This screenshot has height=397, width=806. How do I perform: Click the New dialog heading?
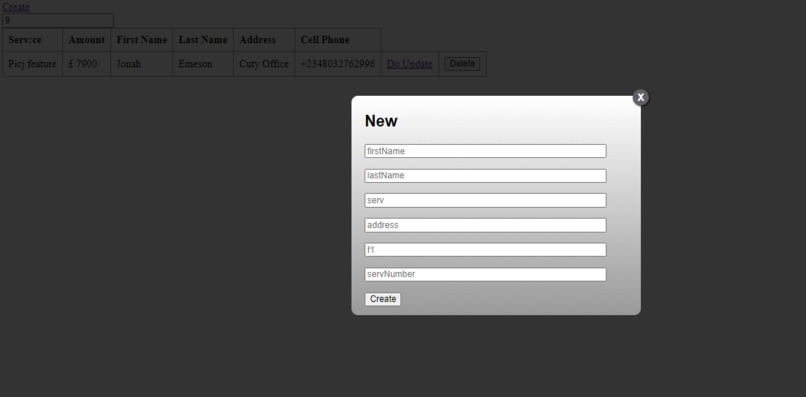click(381, 121)
